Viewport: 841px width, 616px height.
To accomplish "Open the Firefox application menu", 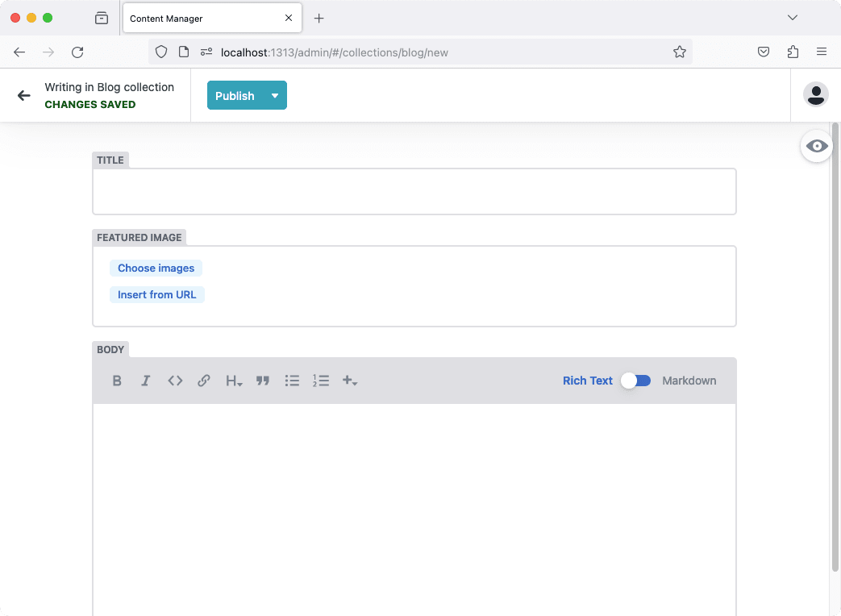I will 822,52.
